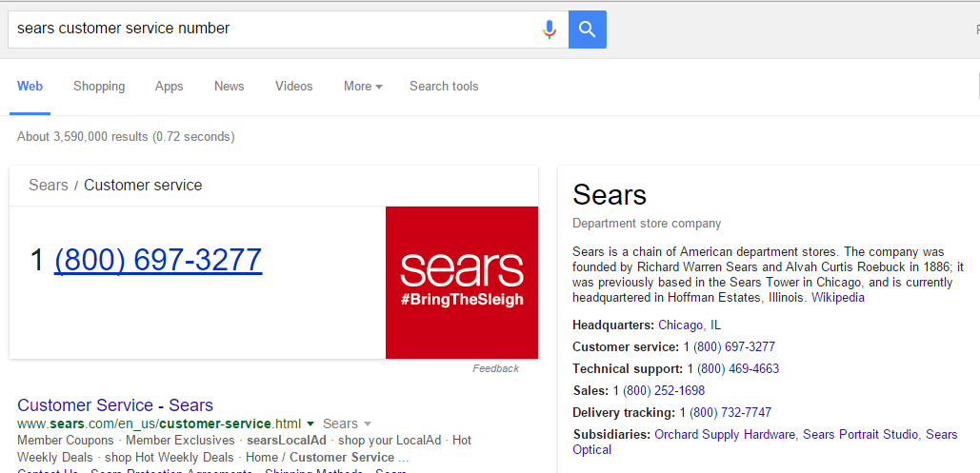Expand the More dropdown menu
Viewport: 980px width, 473px height.
[x=363, y=87]
